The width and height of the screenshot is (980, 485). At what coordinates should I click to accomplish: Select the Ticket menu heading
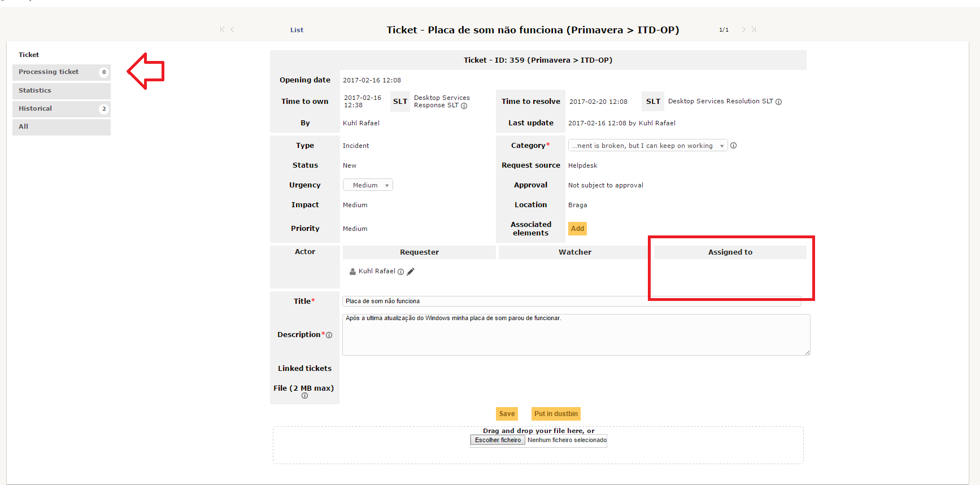pos(29,55)
